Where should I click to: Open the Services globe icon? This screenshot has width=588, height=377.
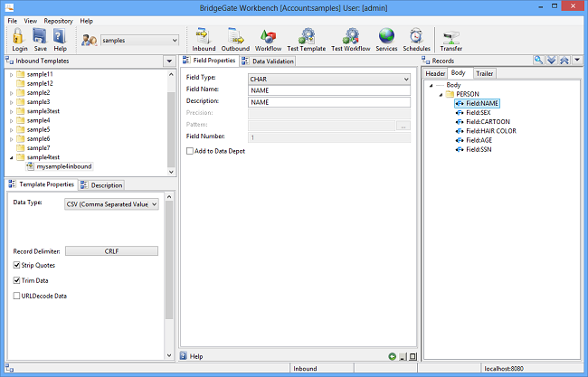(386, 36)
